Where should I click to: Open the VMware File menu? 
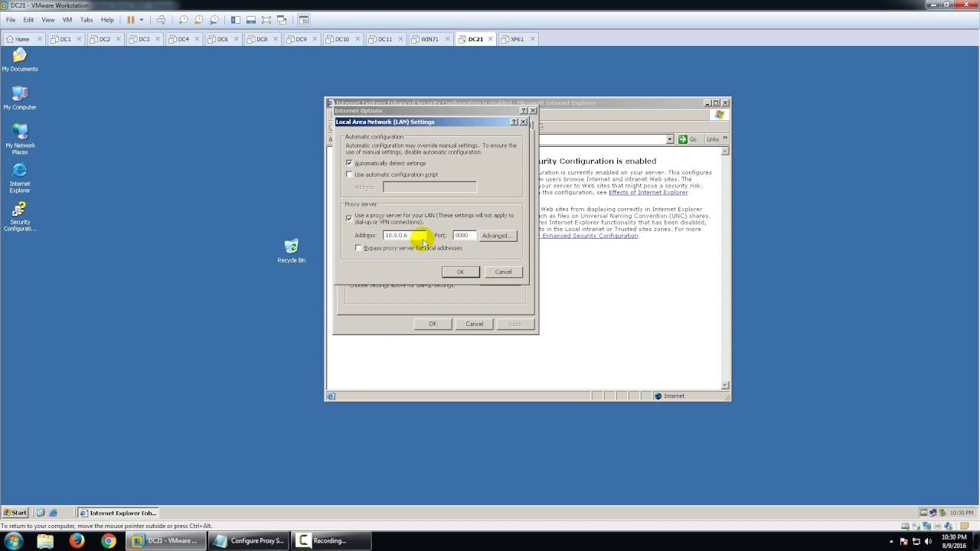pyautogui.click(x=11, y=20)
